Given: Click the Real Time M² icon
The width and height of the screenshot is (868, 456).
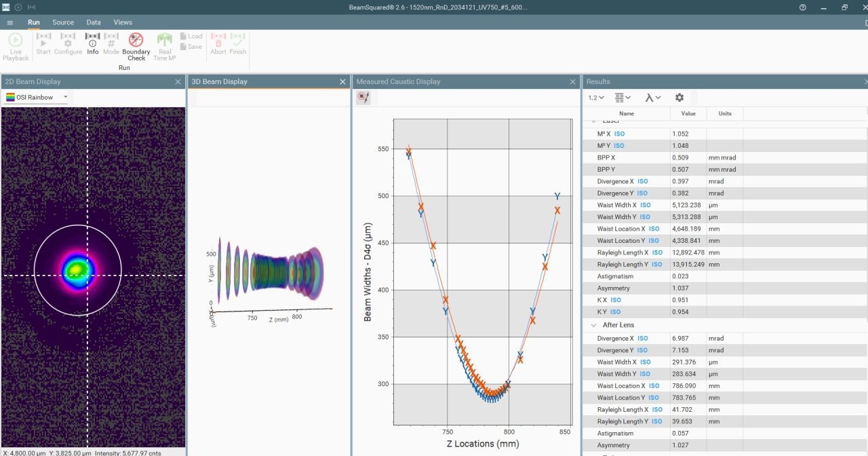Looking at the screenshot, I should [x=165, y=39].
